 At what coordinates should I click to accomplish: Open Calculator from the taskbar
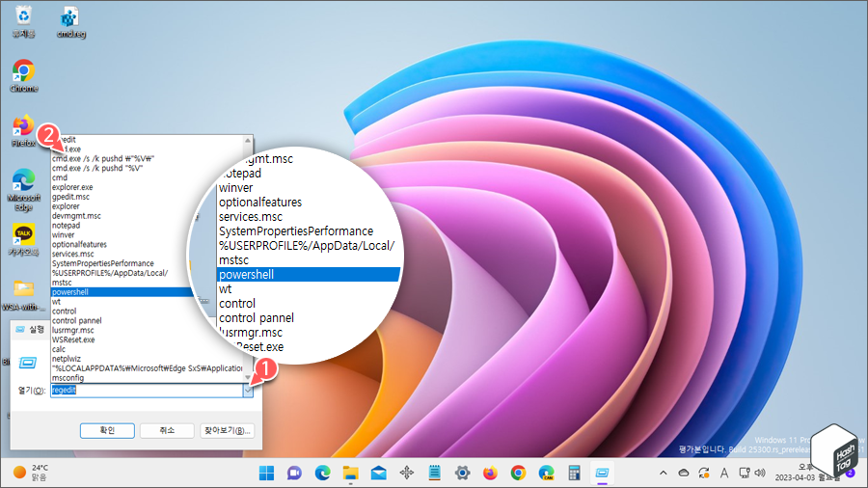coord(575,474)
